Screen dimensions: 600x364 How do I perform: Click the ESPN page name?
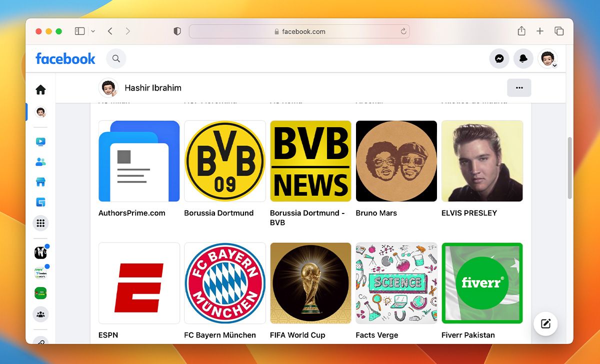[x=108, y=335]
